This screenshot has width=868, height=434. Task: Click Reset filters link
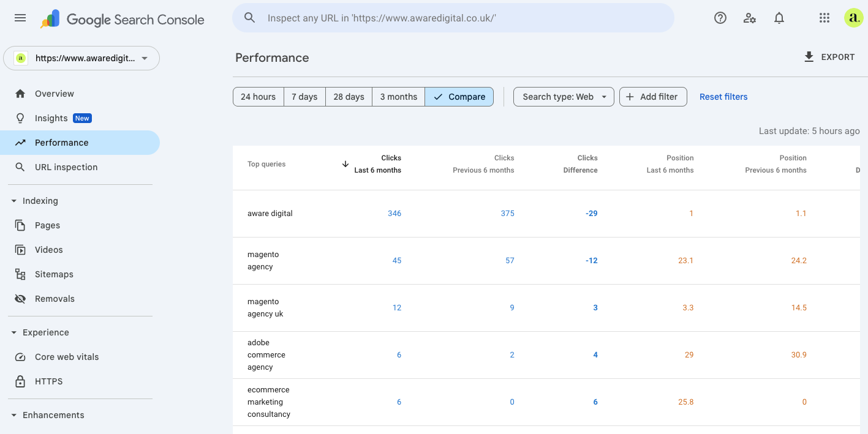(x=723, y=97)
